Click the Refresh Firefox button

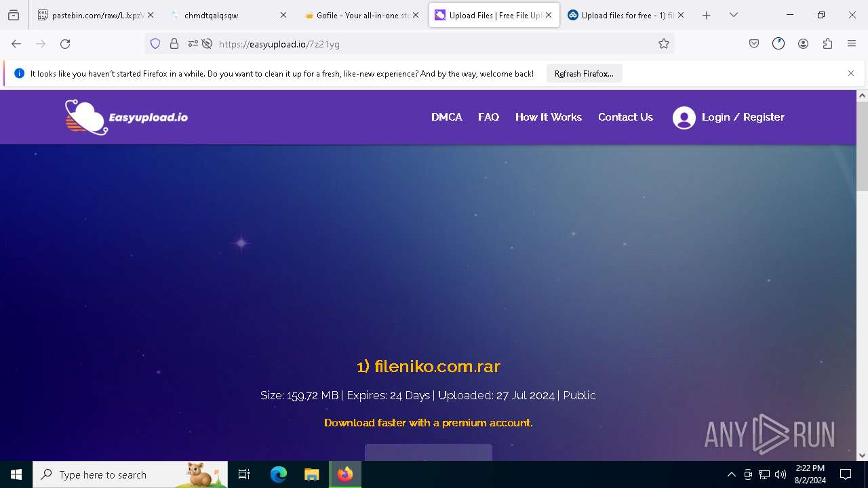(584, 74)
